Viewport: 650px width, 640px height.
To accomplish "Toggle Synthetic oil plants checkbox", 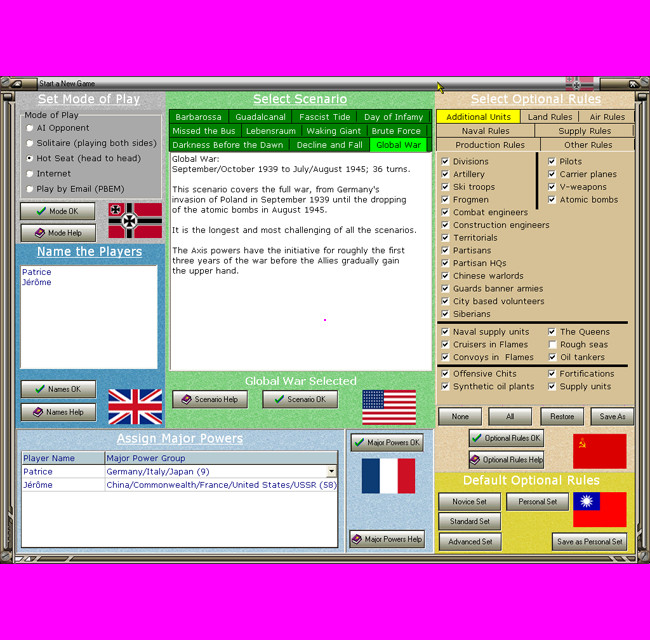I will 445,386.
